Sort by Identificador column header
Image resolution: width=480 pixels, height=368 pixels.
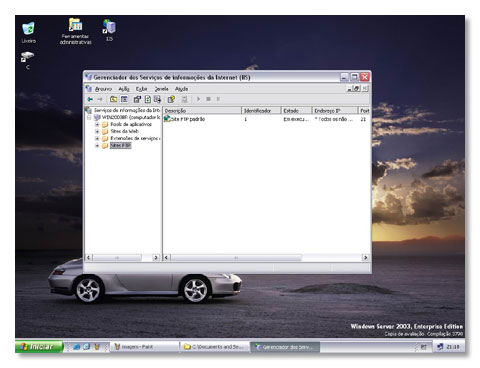point(261,110)
